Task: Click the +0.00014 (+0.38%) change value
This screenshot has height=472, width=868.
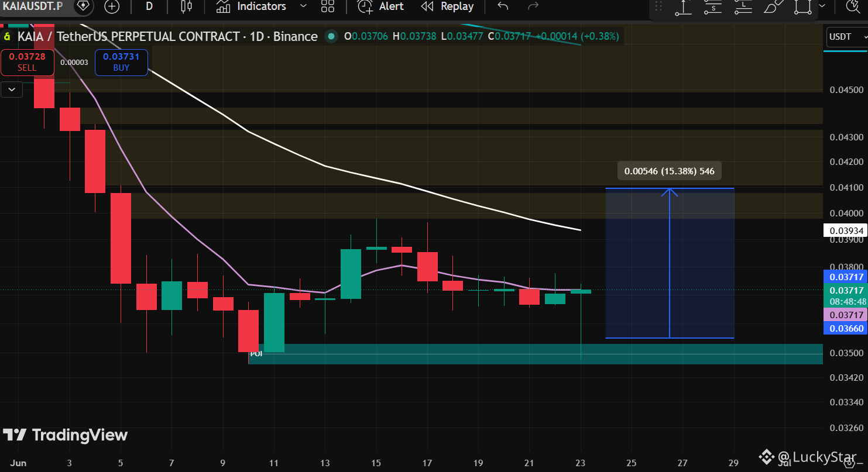Action: pyautogui.click(x=576, y=36)
